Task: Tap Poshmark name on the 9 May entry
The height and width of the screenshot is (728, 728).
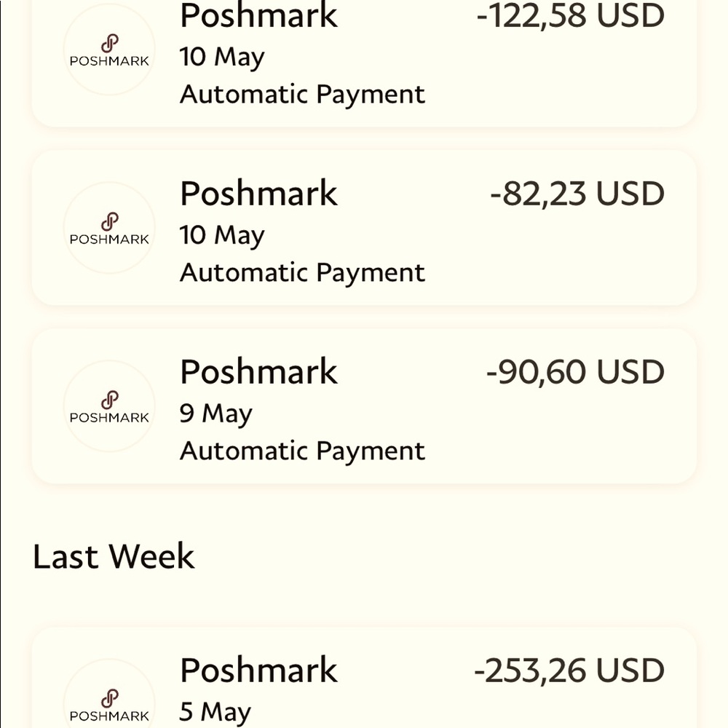Action: [x=258, y=372]
